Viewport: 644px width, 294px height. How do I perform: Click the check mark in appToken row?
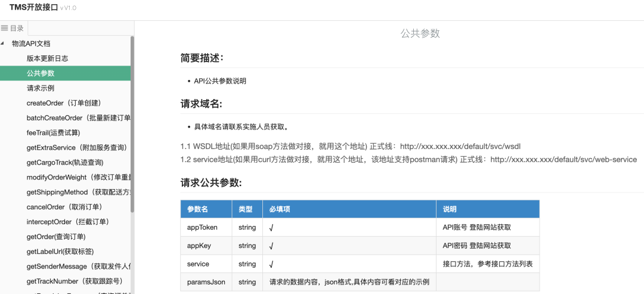point(271,227)
